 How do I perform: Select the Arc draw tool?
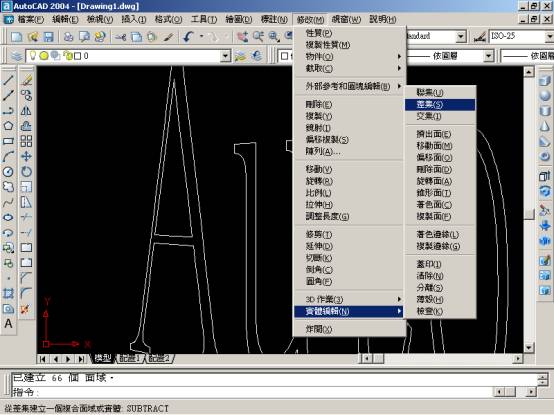(8, 156)
